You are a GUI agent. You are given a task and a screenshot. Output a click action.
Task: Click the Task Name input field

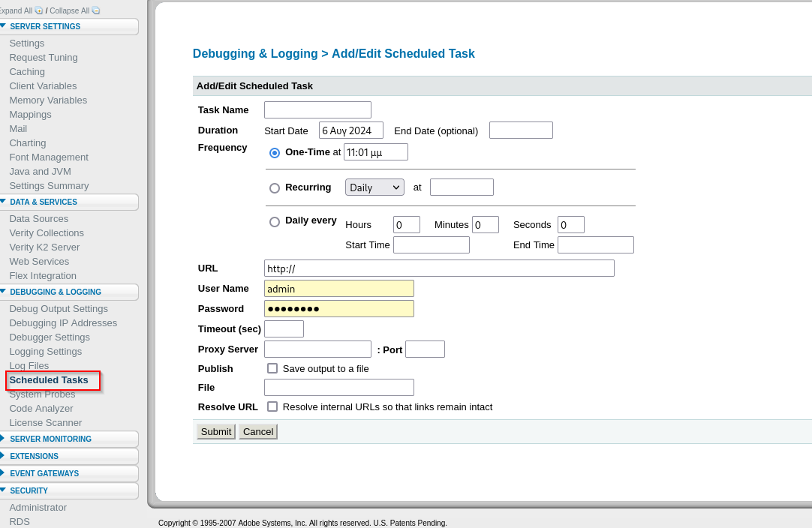317,110
